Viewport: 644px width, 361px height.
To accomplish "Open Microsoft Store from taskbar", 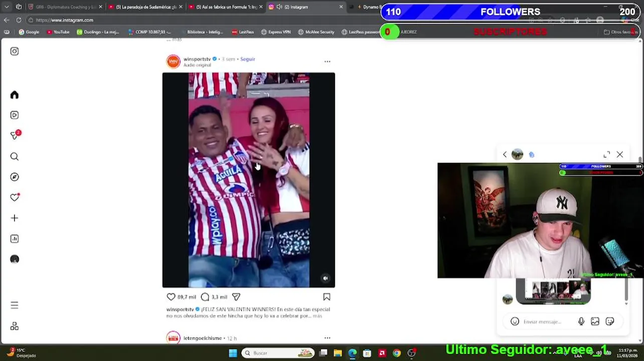I will point(367,353).
